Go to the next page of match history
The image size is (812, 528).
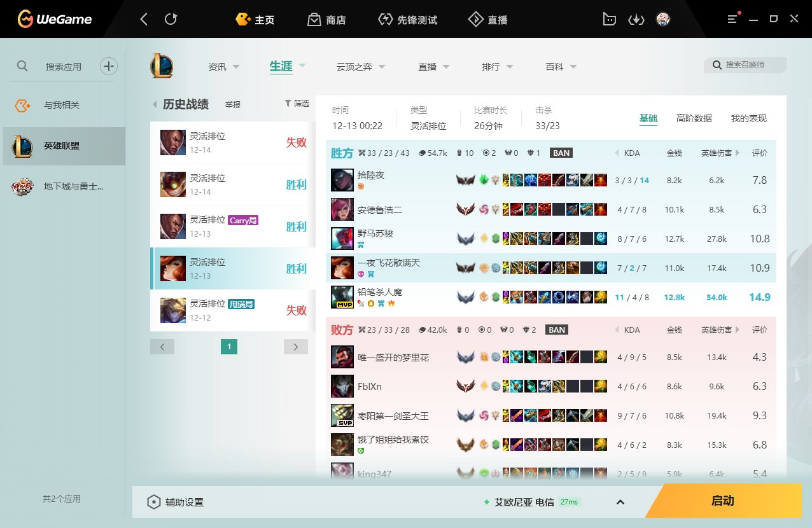pos(296,347)
